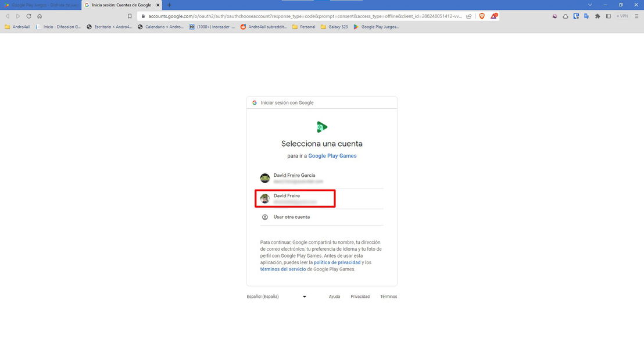The image size is (644, 349).
Task: Toggle the browser sidebar panel icon
Action: (609, 16)
